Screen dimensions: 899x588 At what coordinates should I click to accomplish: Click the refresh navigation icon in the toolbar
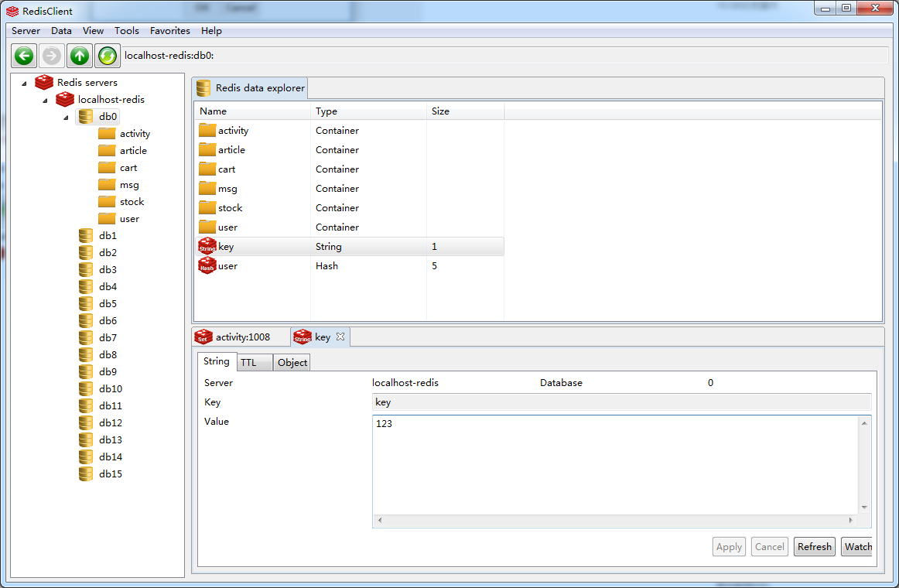tap(107, 56)
